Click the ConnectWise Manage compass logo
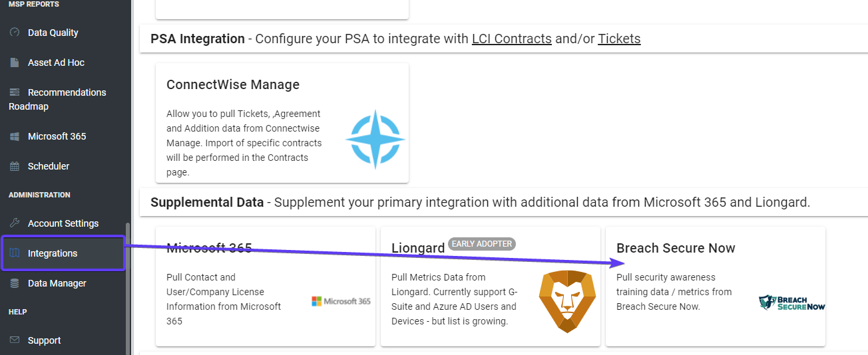The height and width of the screenshot is (355, 868). pos(375,140)
